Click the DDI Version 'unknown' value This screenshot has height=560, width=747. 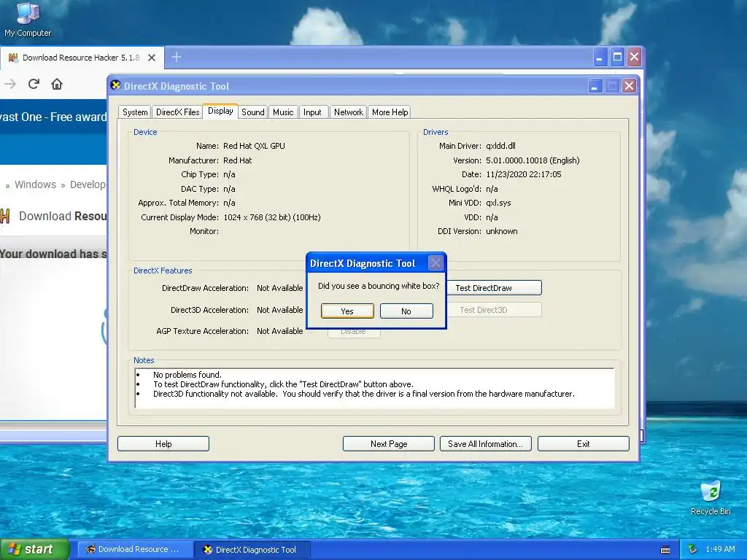(x=502, y=231)
